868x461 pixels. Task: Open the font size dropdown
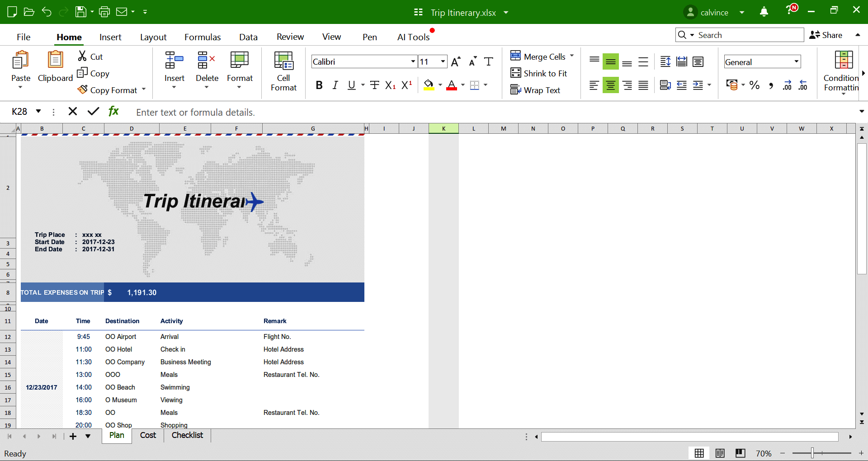[443, 61]
